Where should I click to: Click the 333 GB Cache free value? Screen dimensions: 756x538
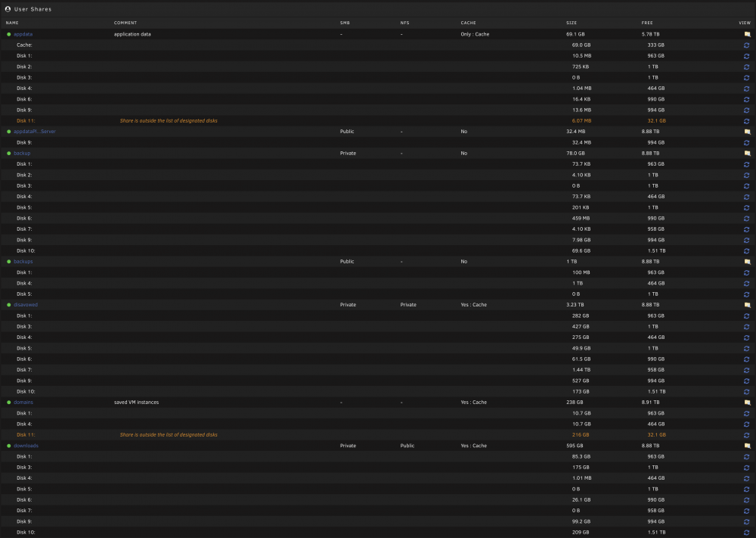pos(655,45)
